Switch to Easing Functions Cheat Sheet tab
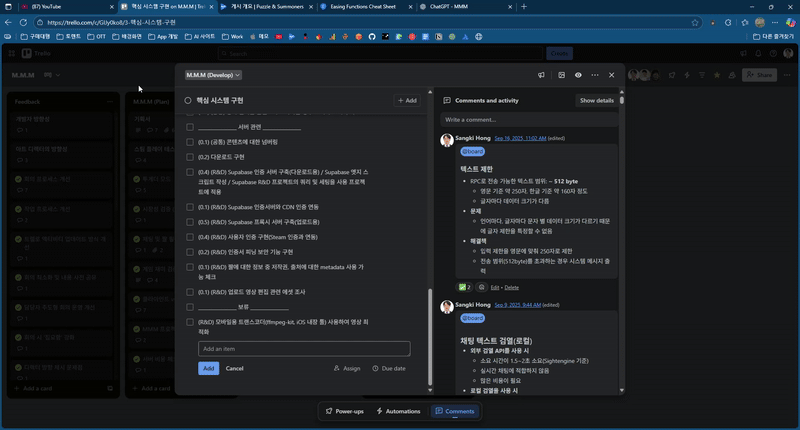Image resolution: width=800 pixels, height=430 pixels. pos(365,7)
